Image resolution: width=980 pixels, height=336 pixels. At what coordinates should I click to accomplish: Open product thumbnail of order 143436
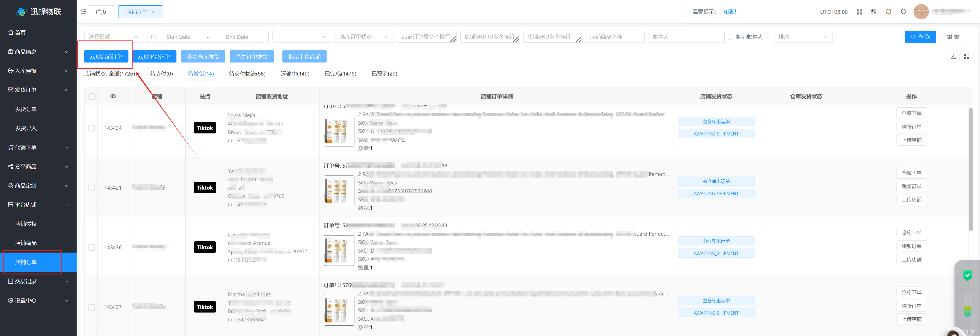tap(339, 251)
